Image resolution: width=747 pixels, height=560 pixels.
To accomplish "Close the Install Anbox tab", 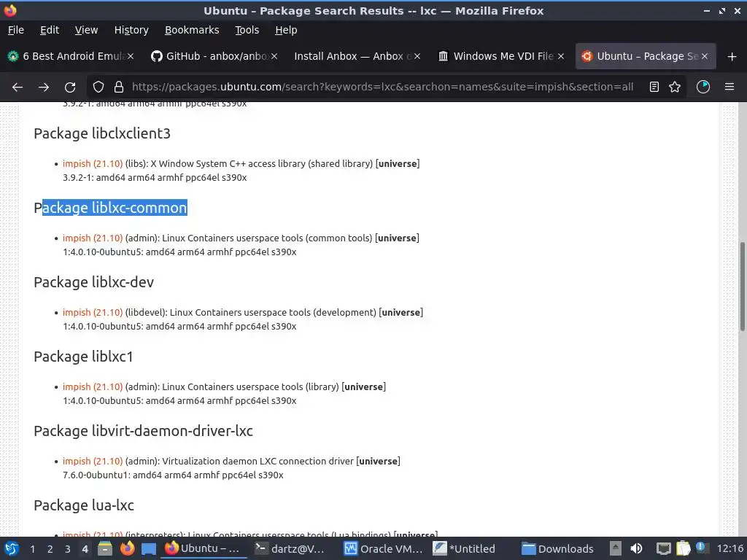I will [417, 56].
